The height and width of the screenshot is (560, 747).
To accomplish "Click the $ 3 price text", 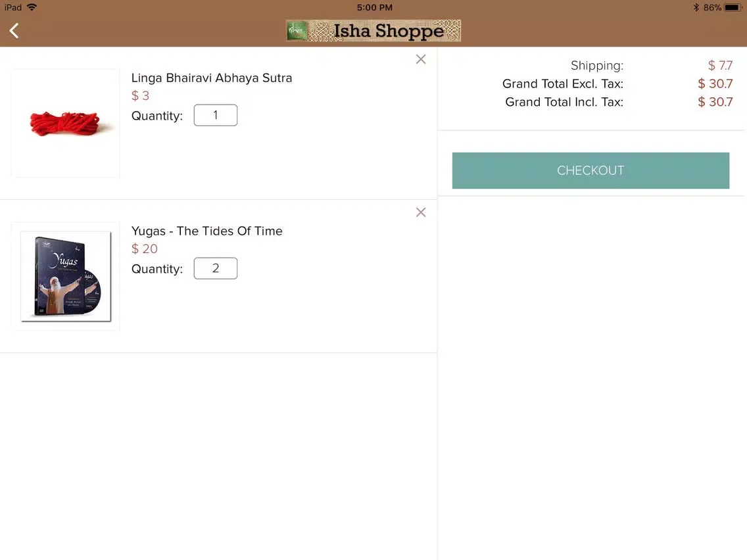I will coord(140,96).
